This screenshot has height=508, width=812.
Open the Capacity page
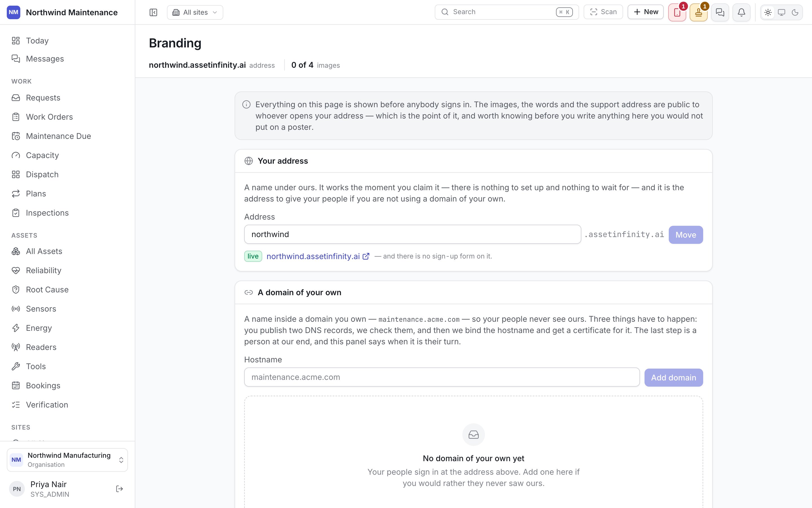(67, 155)
